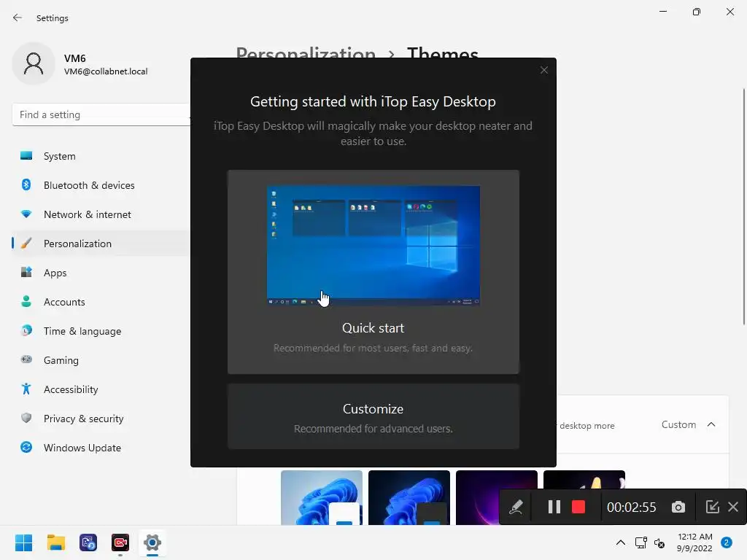Image resolution: width=747 pixels, height=560 pixels.
Task: Open Time & language settings
Action: tap(101, 331)
